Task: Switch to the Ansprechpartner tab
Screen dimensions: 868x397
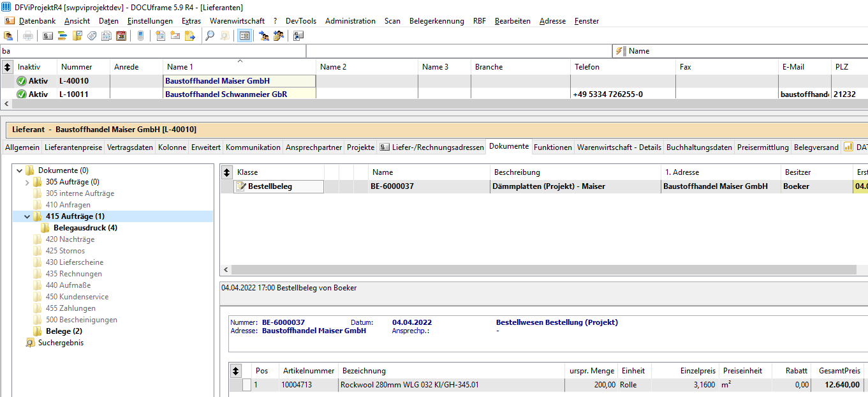Action: click(x=314, y=147)
